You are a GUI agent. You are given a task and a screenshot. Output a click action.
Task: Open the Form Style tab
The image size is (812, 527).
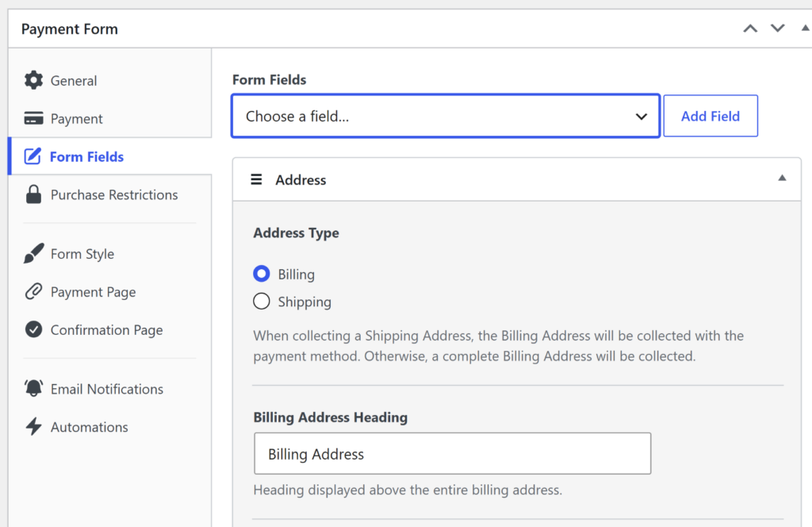(109, 254)
